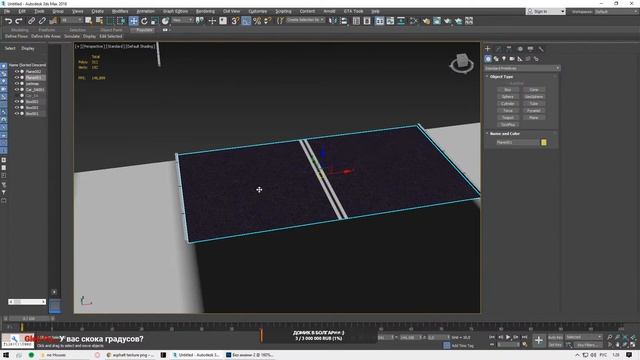Open the Display menu in Scene Explorer
Viewport: 640px width, 360px height.
tap(28, 48)
